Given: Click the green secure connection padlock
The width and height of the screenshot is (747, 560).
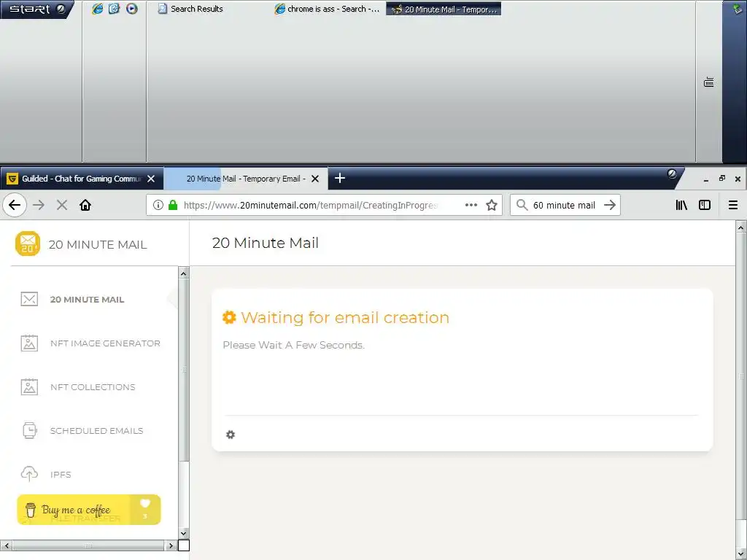Looking at the screenshot, I should click(173, 205).
